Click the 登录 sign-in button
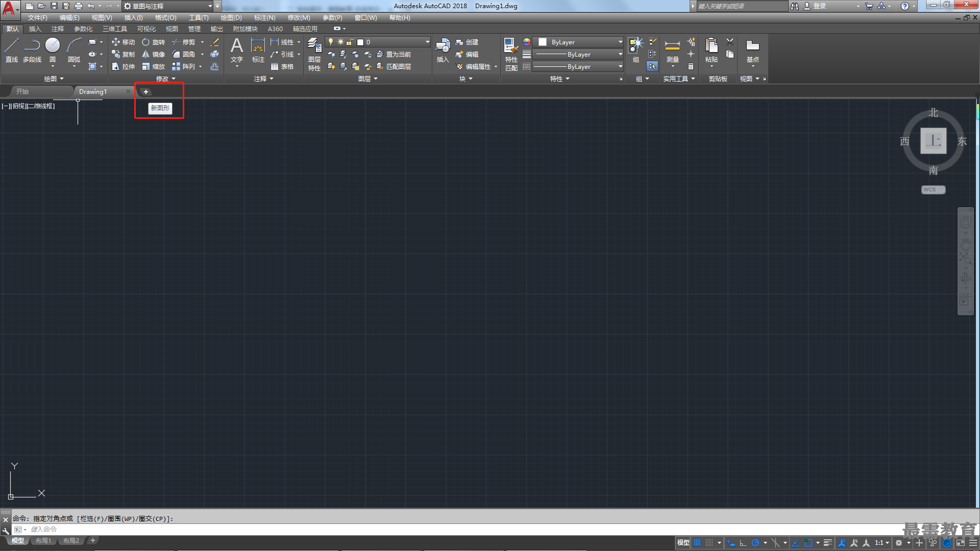The height and width of the screenshot is (551, 980). click(815, 6)
